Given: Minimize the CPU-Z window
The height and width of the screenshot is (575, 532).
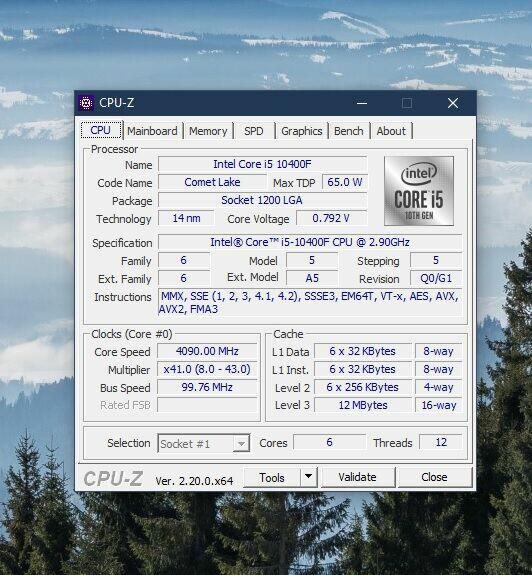Looking at the screenshot, I should click(362, 103).
